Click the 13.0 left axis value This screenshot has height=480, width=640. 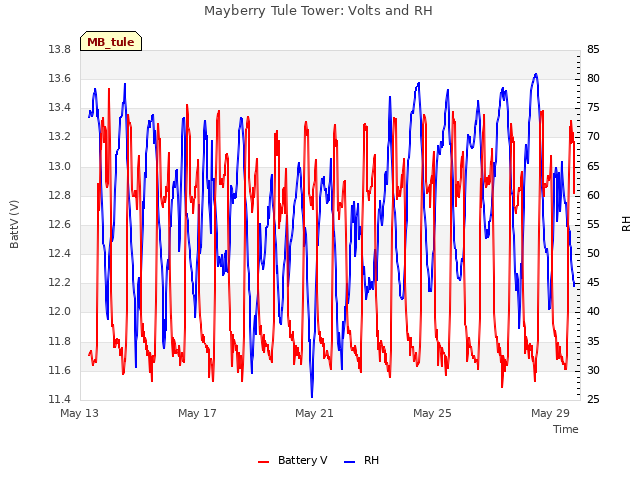pos(60,167)
